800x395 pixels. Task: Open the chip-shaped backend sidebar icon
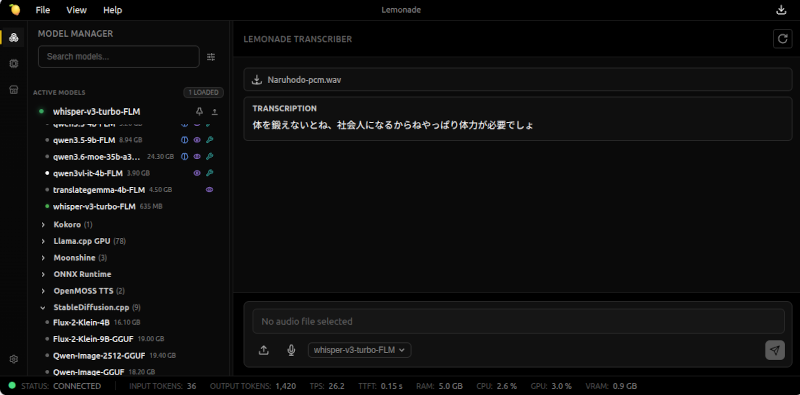click(14, 64)
